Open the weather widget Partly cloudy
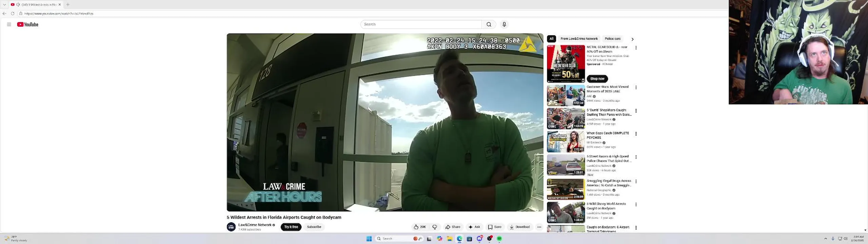This screenshot has height=244, width=868. point(15,239)
